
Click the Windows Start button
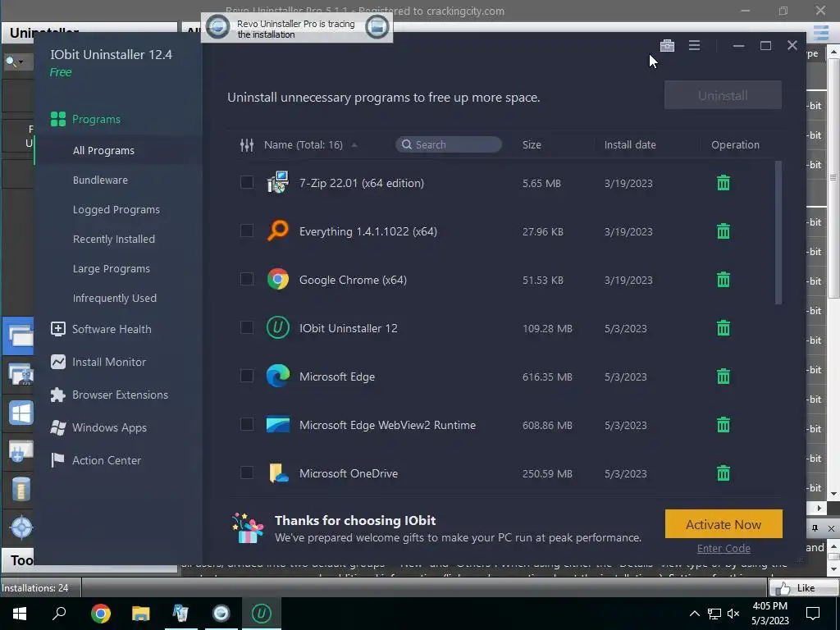click(x=20, y=614)
